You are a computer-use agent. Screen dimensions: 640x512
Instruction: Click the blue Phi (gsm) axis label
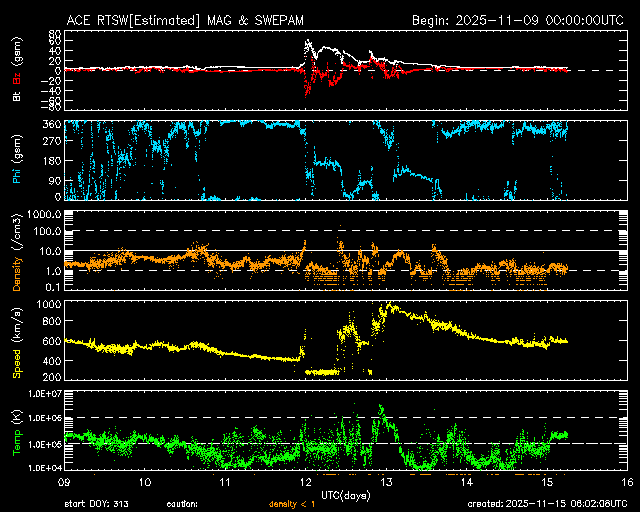point(16,162)
